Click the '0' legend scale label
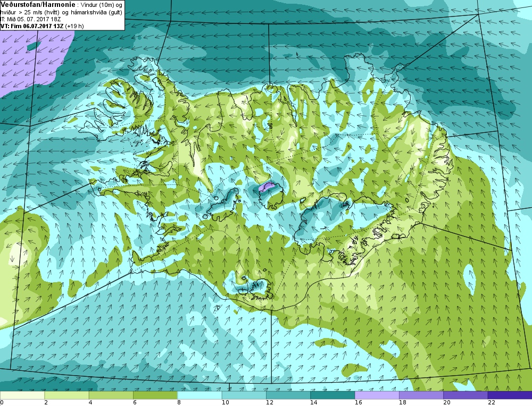532x406 pixels. (2, 403)
